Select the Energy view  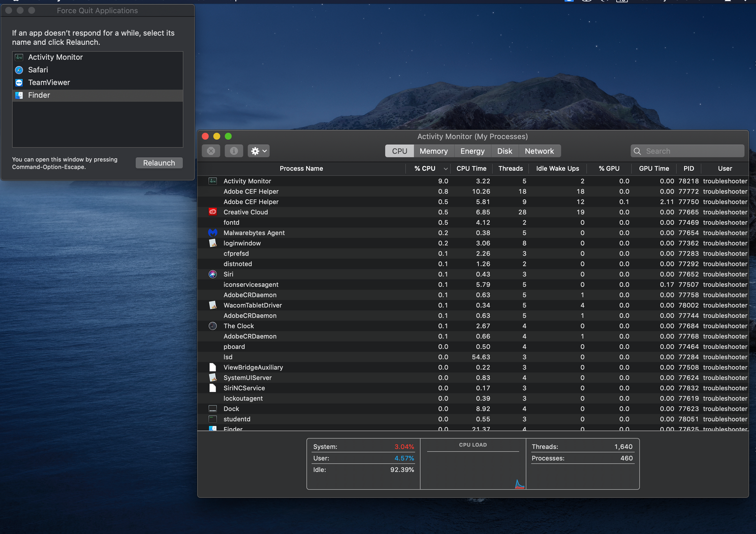pos(472,151)
